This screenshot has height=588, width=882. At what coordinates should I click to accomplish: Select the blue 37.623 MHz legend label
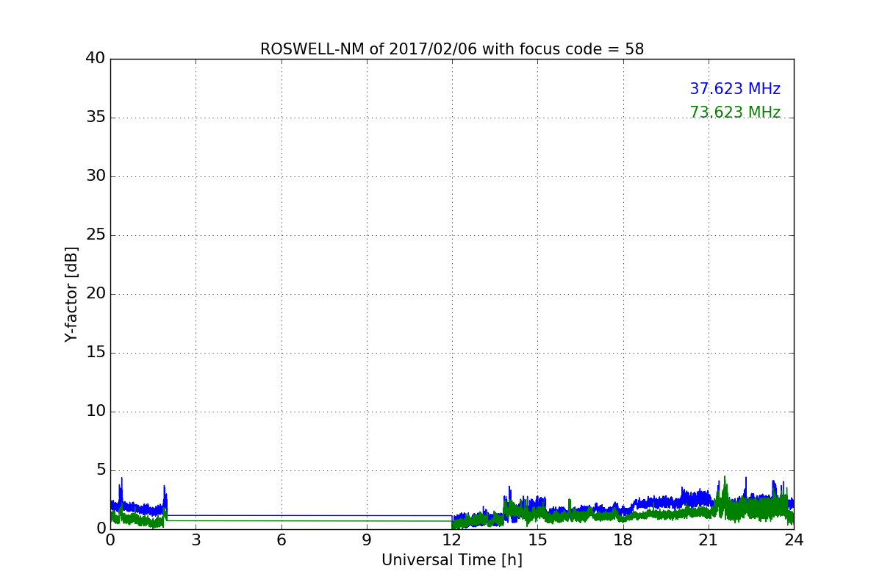(735, 89)
